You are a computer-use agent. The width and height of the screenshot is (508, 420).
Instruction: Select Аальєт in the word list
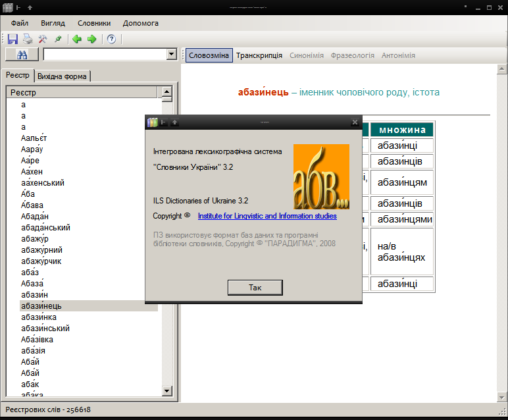(x=34, y=138)
